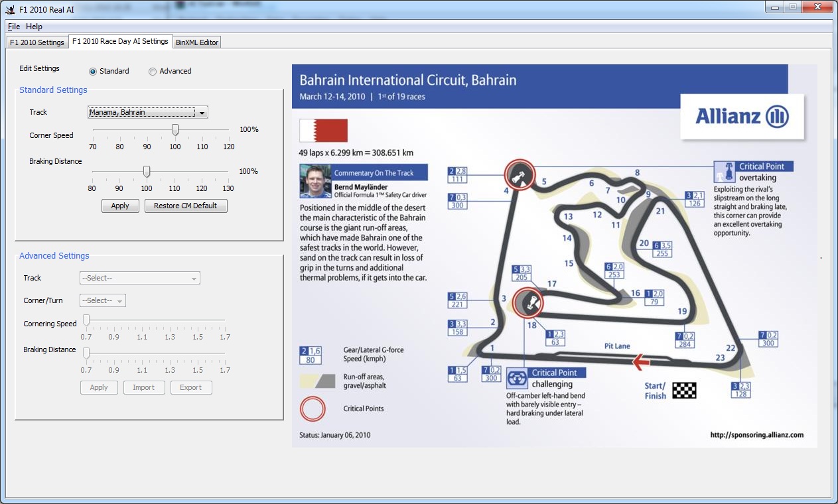Click the gear box showing speed 255
Image resolution: width=838 pixels, height=504 pixels.
click(662, 249)
